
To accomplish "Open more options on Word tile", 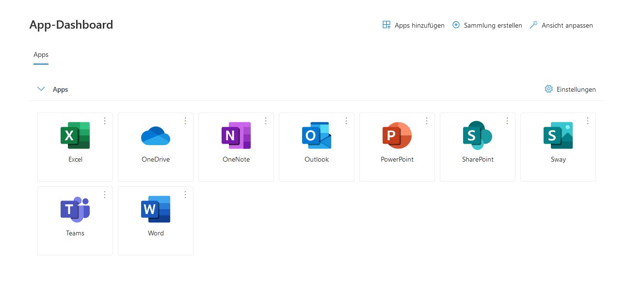I will click(x=185, y=195).
